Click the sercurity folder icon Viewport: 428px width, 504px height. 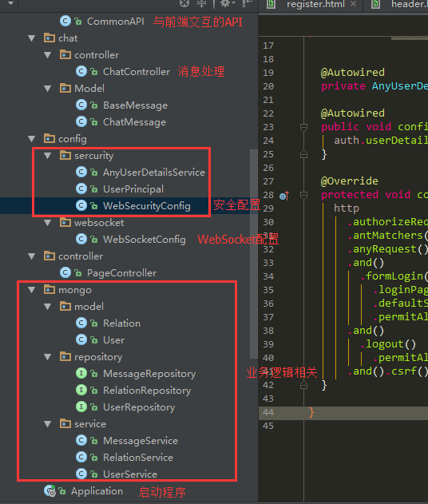pyautogui.click(x=65, y=155)
